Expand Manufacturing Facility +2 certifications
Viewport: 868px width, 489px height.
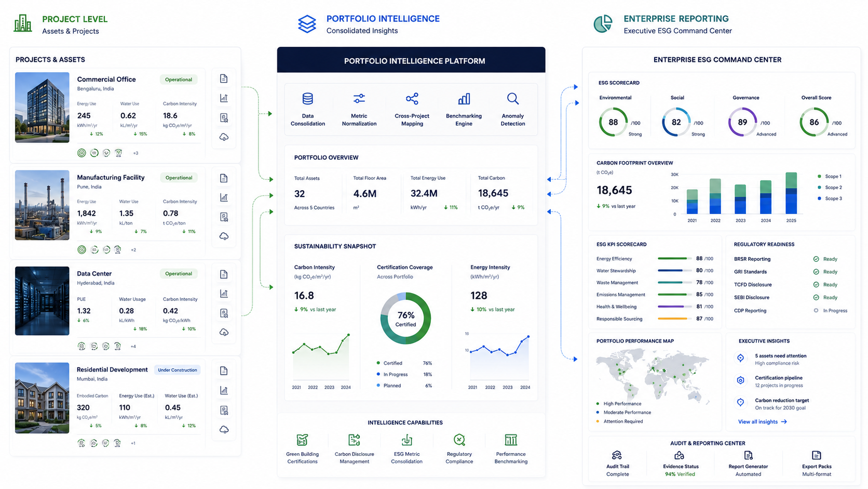[133, 250]
